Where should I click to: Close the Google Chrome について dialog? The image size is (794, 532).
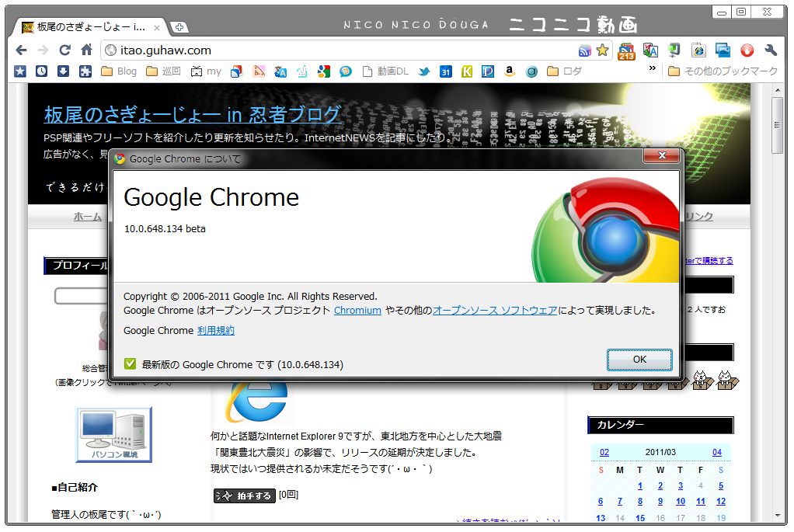pos(661,155)
